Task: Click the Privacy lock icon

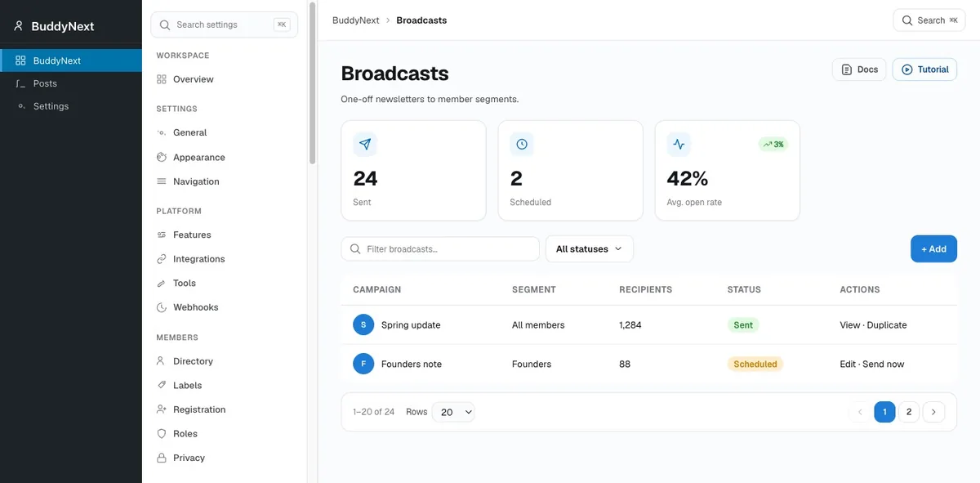Action: tap(162, 458)
